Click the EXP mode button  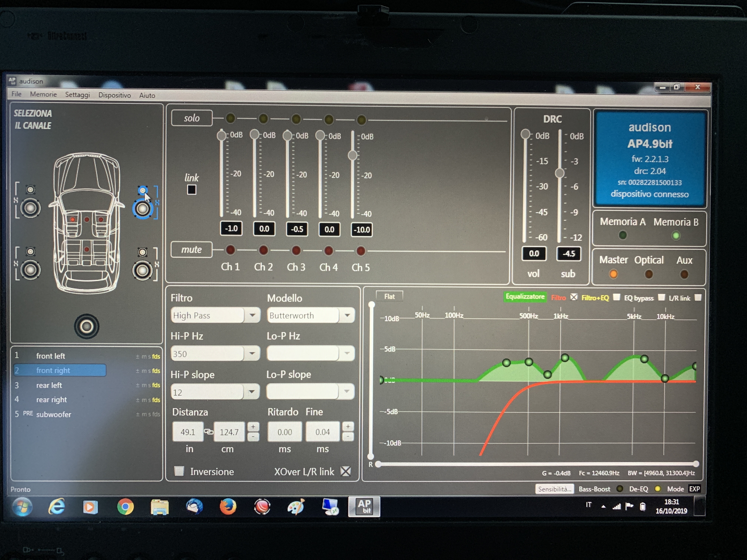pyautogui.click(x=695, y=489)
